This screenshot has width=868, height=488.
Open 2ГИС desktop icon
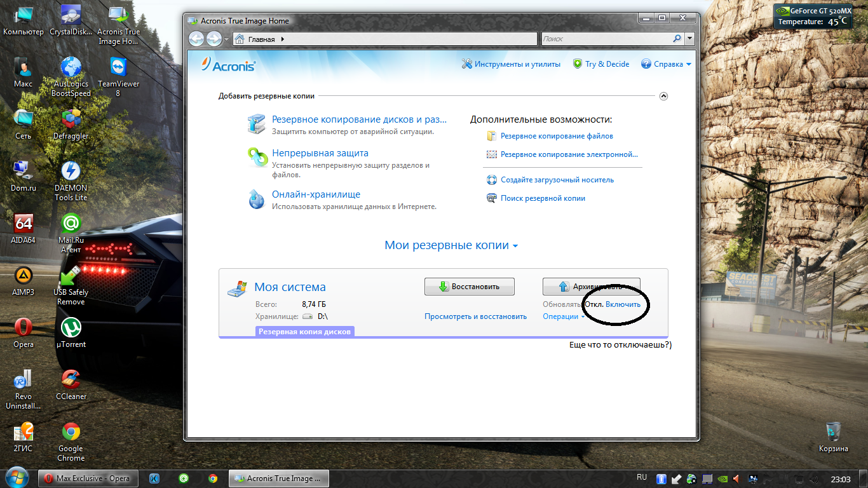pos(24,437)
